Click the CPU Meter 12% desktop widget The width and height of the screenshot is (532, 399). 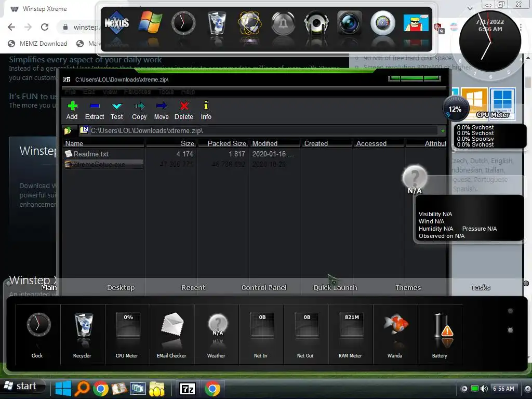coord(456,109)
